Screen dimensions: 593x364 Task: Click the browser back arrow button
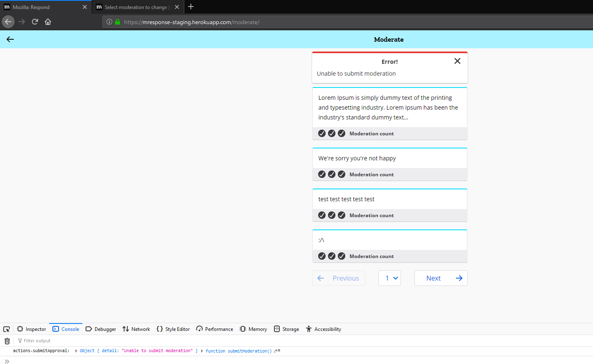point(8,22)
